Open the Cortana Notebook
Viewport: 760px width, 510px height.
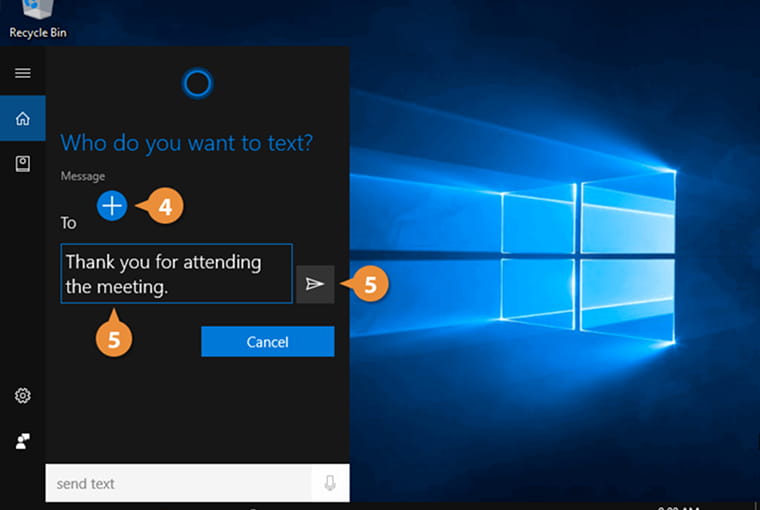pos(22,164)
